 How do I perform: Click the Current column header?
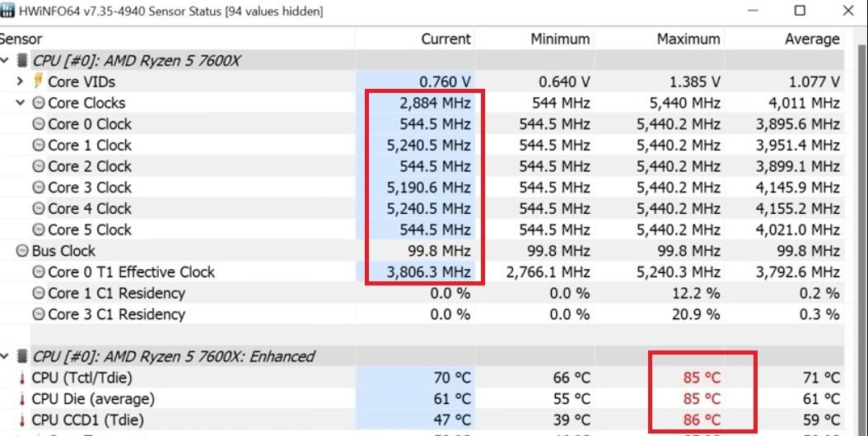446,39
